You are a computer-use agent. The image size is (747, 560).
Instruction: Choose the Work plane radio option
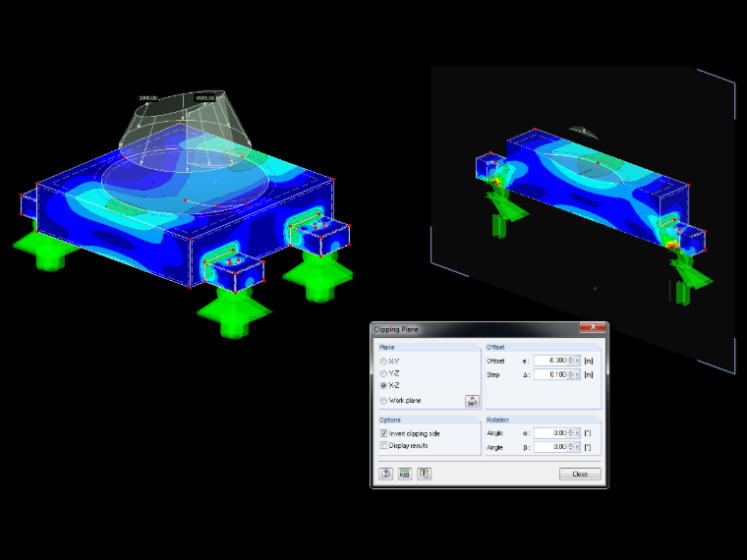[384, 401]
